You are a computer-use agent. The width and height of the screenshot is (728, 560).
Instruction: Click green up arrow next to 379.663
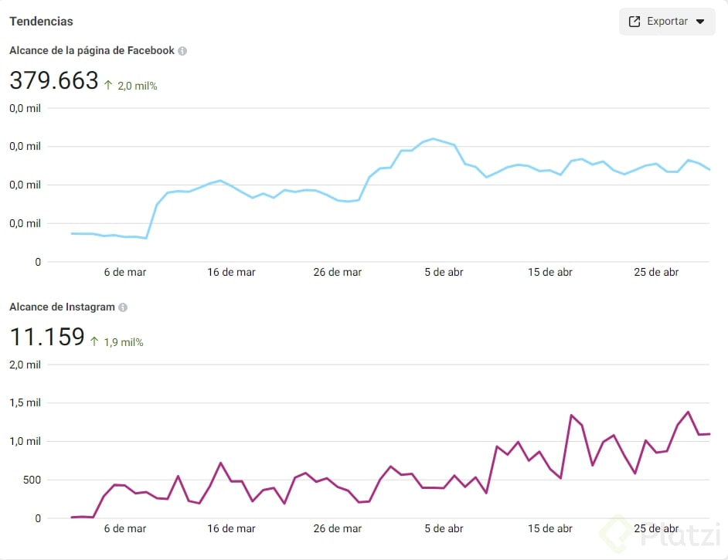[108, 85]
